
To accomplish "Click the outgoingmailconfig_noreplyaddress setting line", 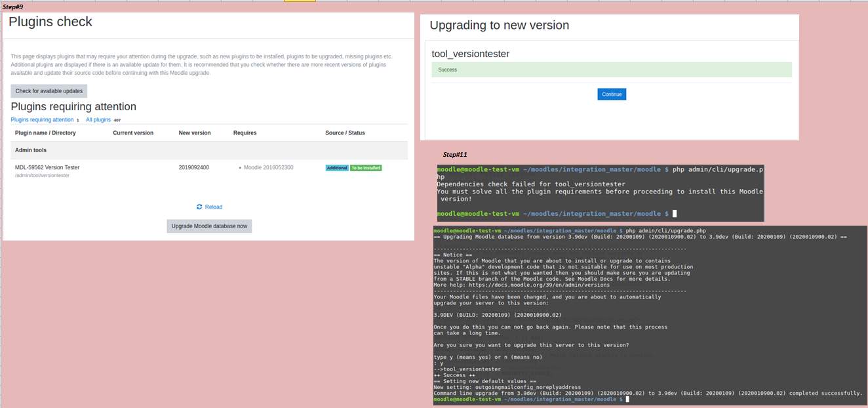I will click(507, 387).
